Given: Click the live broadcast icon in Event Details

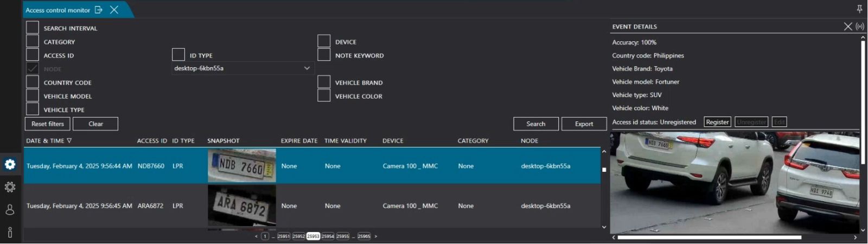Looking at the screenshot, I should pos(860,26).
